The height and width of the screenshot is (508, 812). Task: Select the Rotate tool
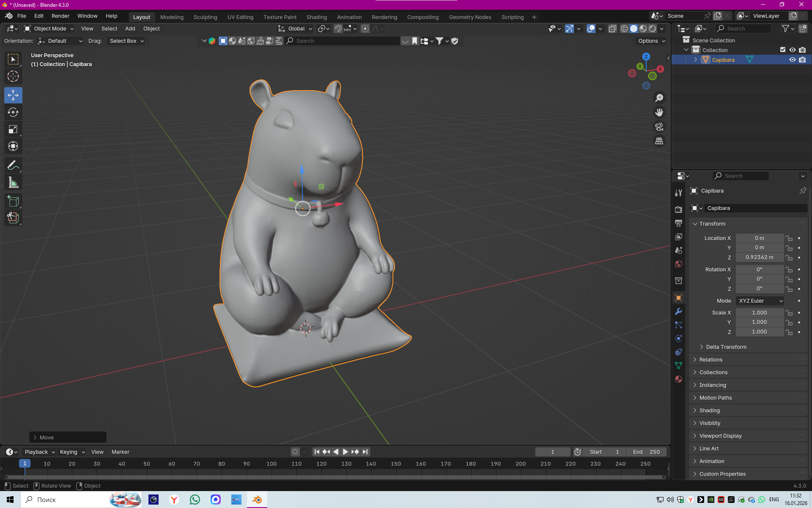13,112
